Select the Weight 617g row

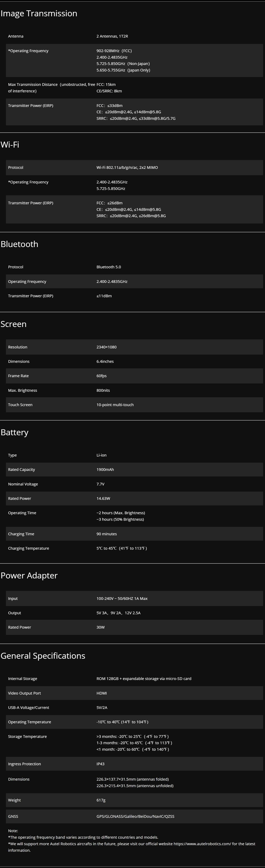tap(134, 800)
